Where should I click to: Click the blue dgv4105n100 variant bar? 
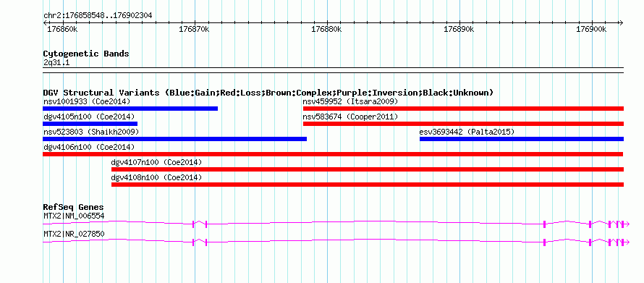[90, 124]
